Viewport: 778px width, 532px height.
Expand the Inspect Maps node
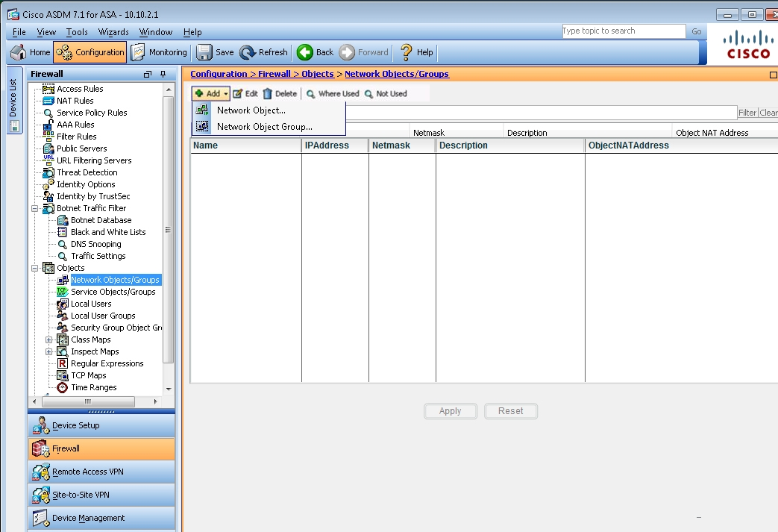(x=48, y=352)
